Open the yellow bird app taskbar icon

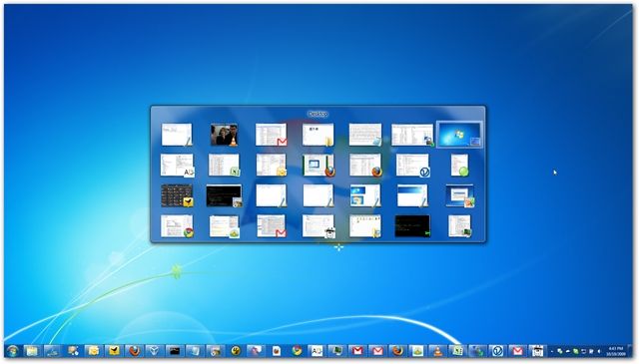click(x=113, y=351)
